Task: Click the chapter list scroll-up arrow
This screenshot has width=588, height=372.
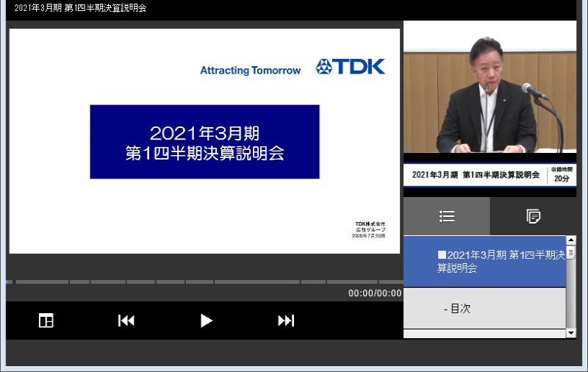Action: coord(571,240)
